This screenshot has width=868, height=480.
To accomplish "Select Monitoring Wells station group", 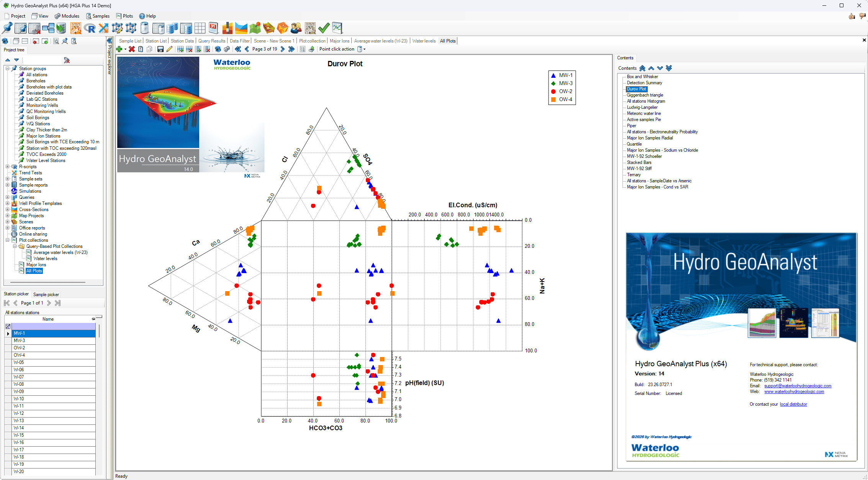I will [x=42, y=105].
